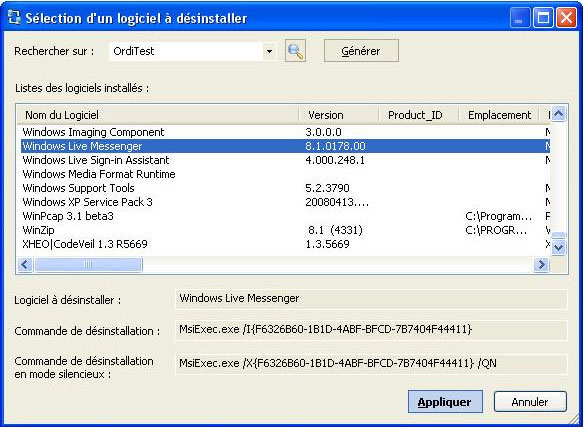This screenshot has height=427, width=584.
Task: Click WinZip location cell C:\PROGR...
Action: tap(496, 230)
